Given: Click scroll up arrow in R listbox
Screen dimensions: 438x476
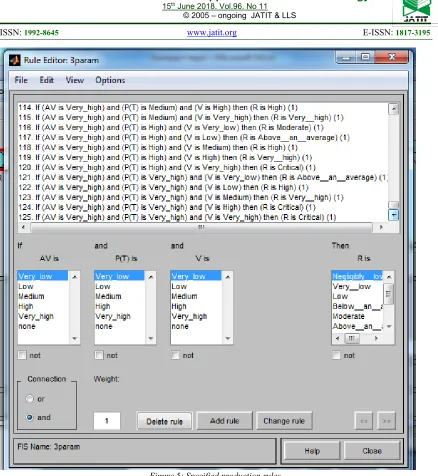Looking at the screenshot, I should (389, 277).
